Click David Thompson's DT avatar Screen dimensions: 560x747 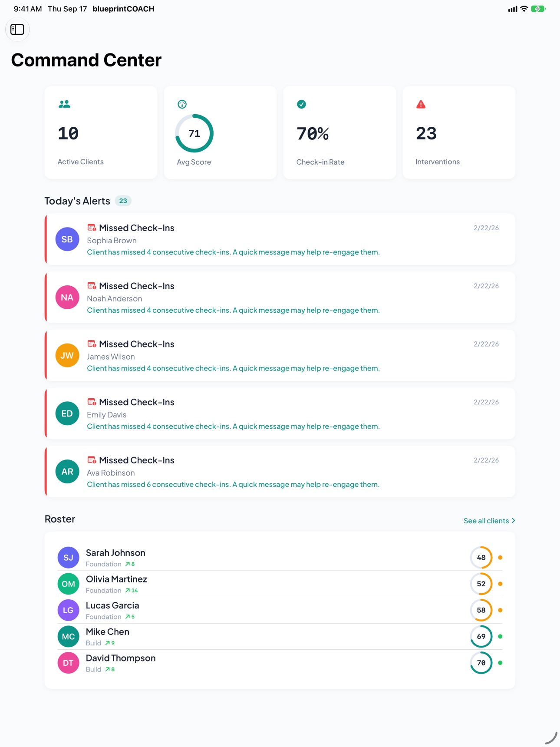(x=68, y=663)
